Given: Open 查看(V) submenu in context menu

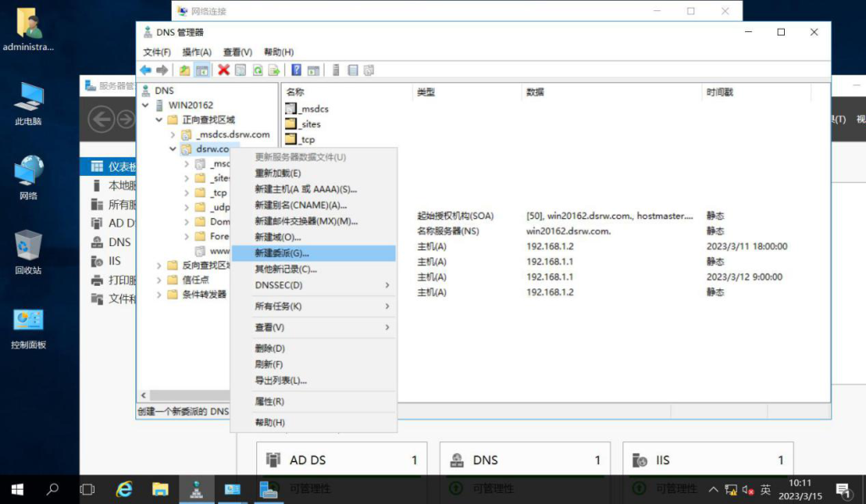Looking at the screenshot, I should pyautogui.click(x=313, y=327).
